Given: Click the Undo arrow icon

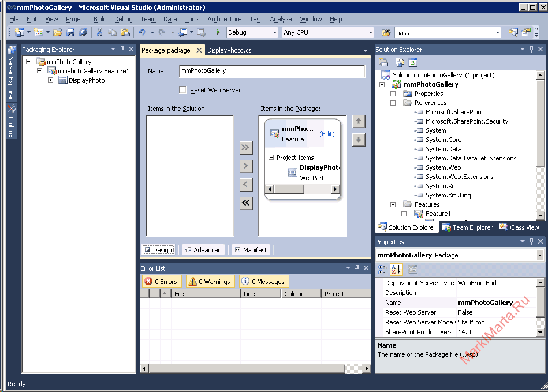Looking at the screenshot, I should pos(142,32).
